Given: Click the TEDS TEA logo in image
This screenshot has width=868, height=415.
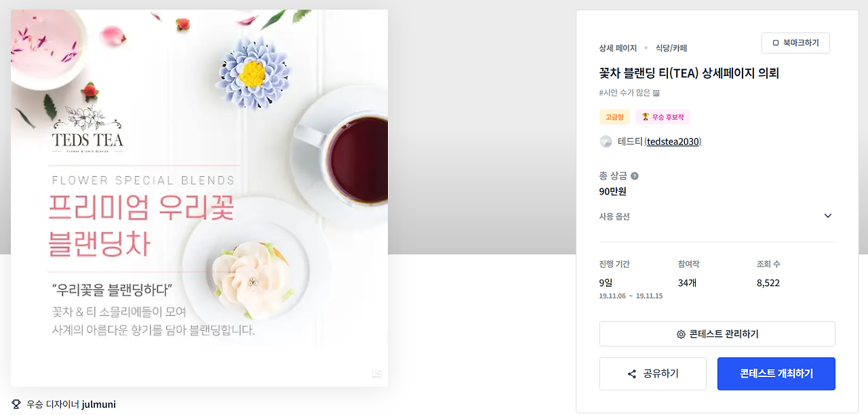Looking at the screenshot, I should (87, 127).
